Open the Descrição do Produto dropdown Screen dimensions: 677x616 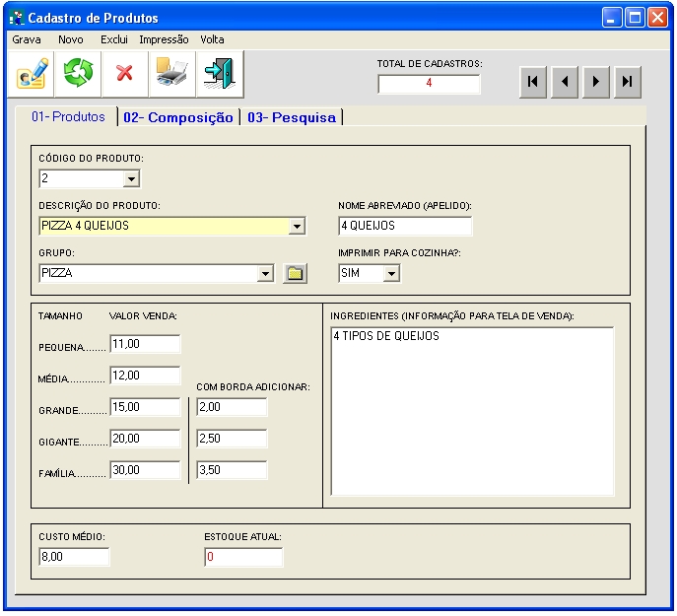[x=297, y=227]
